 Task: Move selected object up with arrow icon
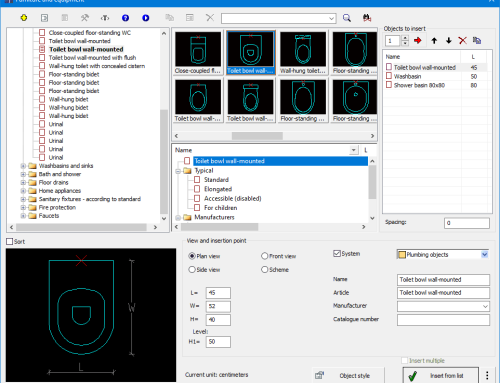pos(434,41)
